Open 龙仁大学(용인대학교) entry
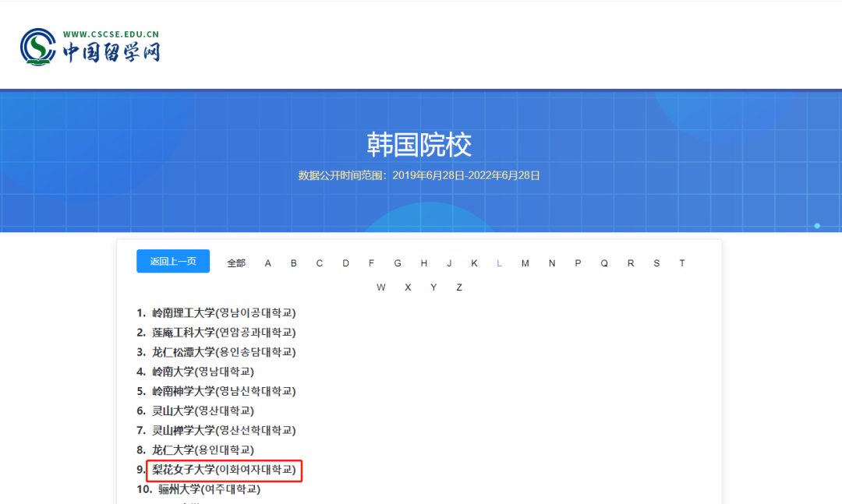The height and width of the screenshot is (504, 842). [203, 449]
